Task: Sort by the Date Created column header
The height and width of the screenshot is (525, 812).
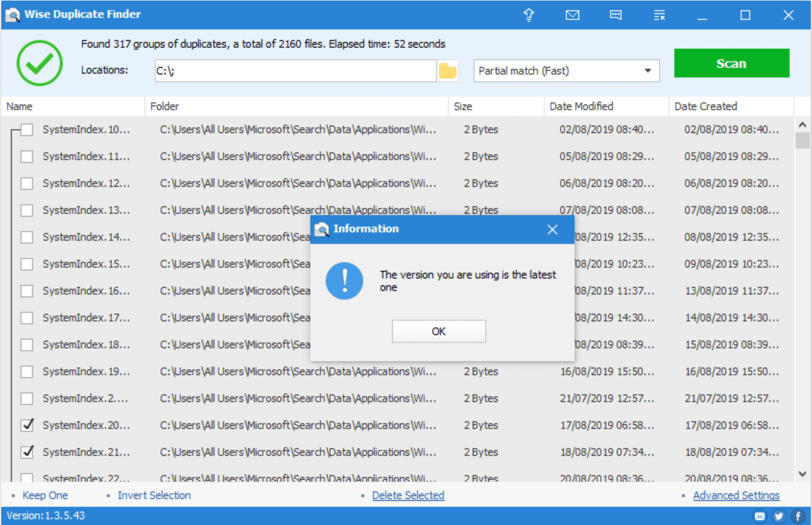Action: point(731,106)
